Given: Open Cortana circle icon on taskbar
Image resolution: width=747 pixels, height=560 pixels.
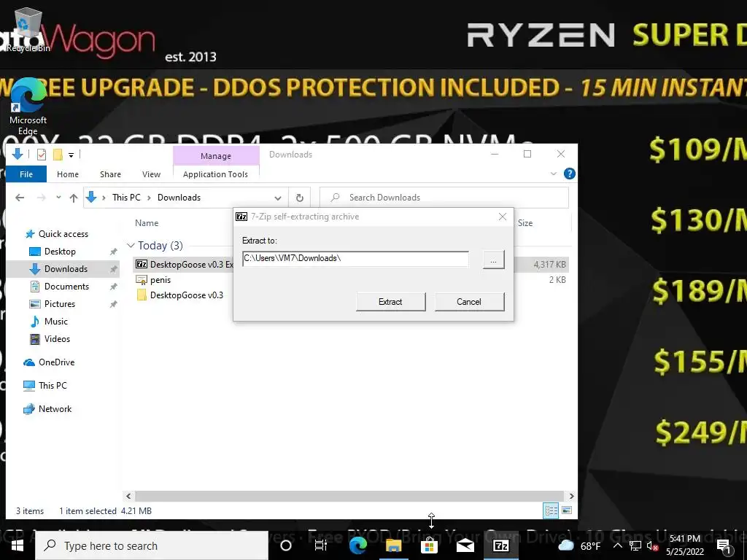Looking at the screenshot, I should click(286, 545).
